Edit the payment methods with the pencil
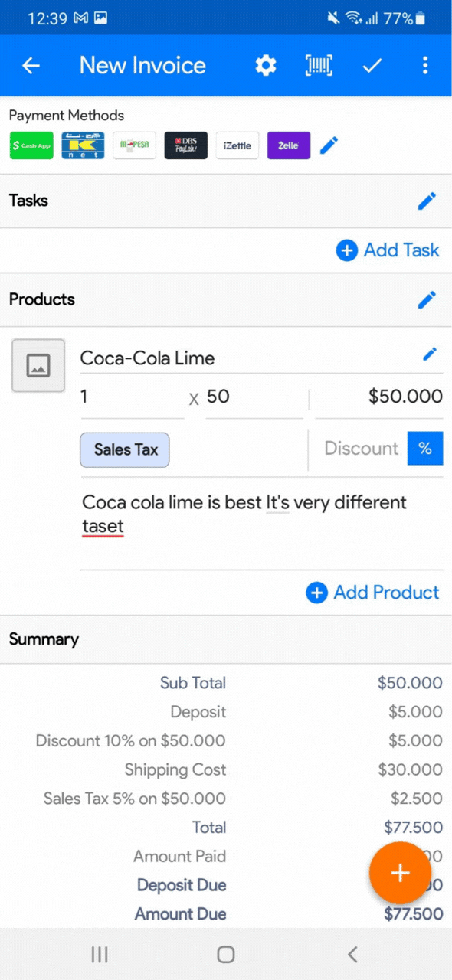Screen dimensions: 452x980 pos(329,145)
